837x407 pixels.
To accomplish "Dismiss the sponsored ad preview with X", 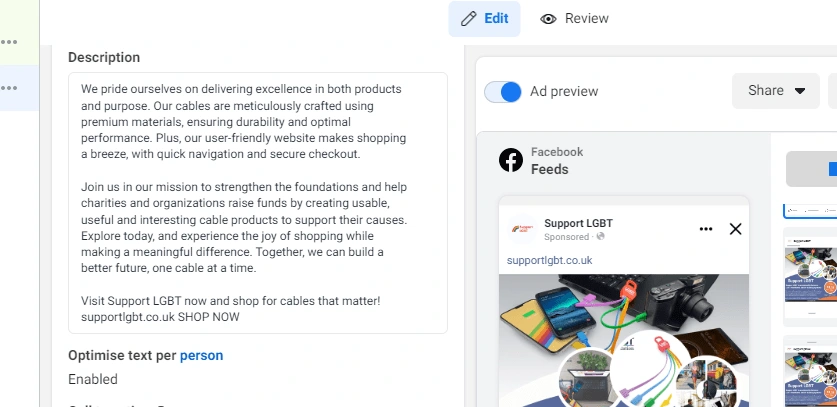I will tap(736, 229).
